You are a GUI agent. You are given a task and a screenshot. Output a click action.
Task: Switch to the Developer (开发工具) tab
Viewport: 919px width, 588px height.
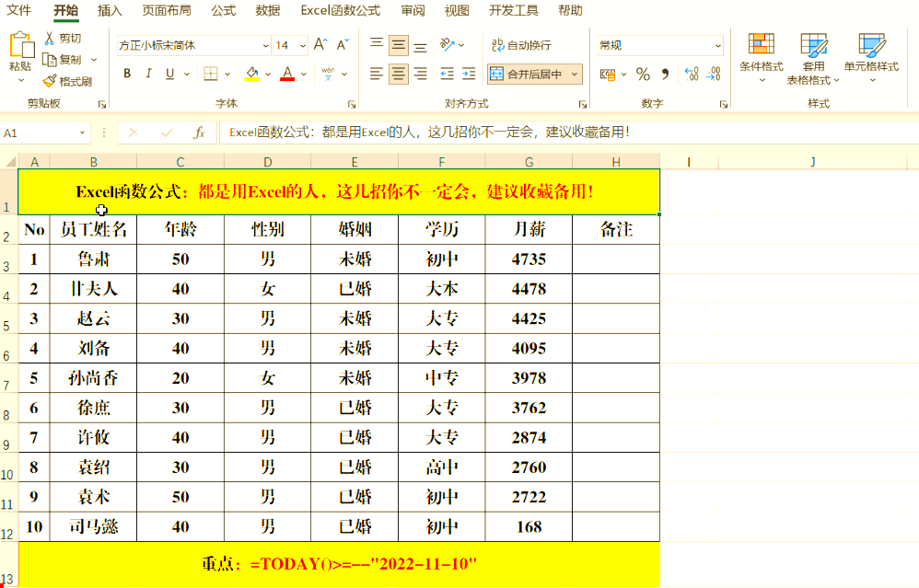[514, 10]
